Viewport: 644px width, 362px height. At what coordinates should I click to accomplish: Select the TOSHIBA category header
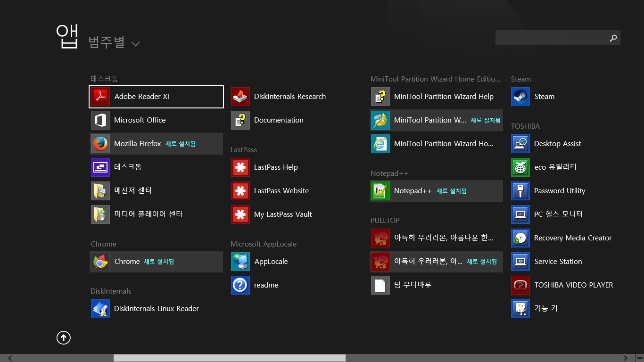(525, 126)
